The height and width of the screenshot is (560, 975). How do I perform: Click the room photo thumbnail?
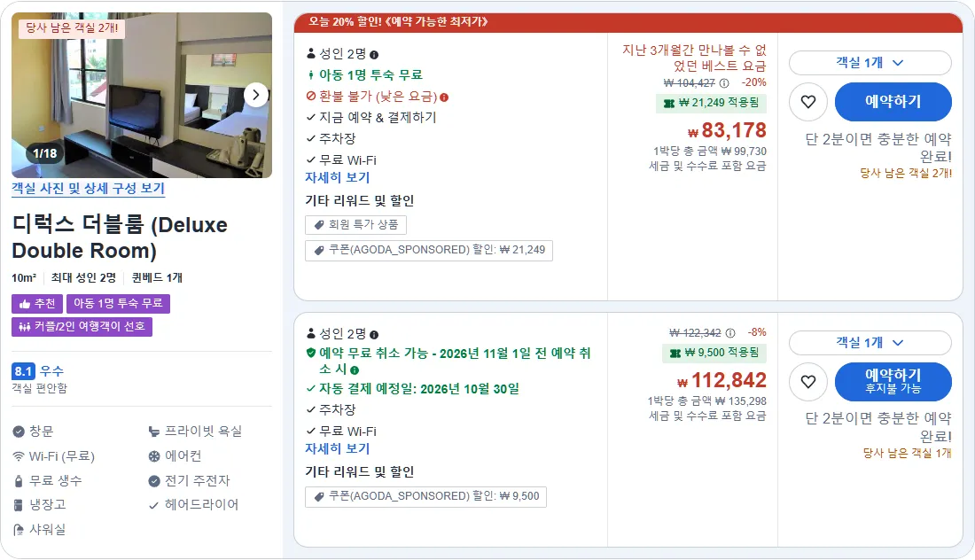pos(142,95)
